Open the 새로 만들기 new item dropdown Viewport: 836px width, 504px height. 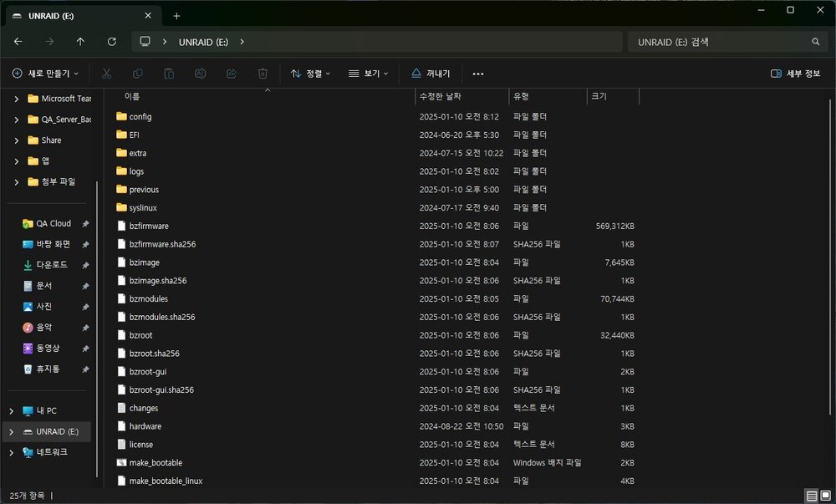click(45, 74)
